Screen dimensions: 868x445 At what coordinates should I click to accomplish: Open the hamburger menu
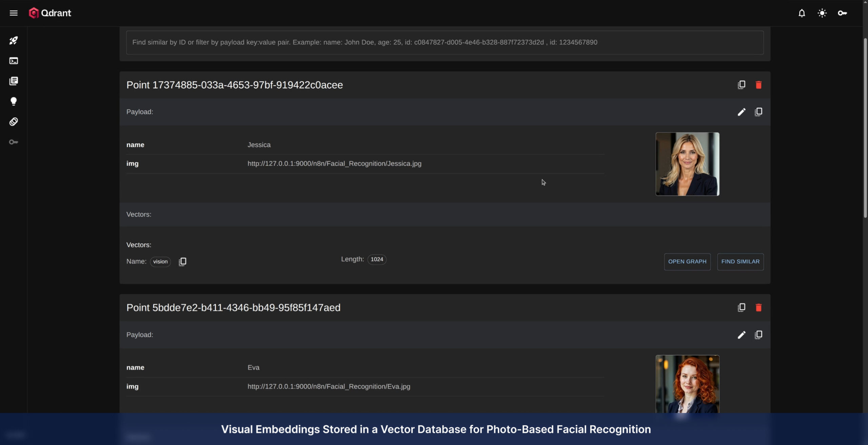[x=14, y=13]
